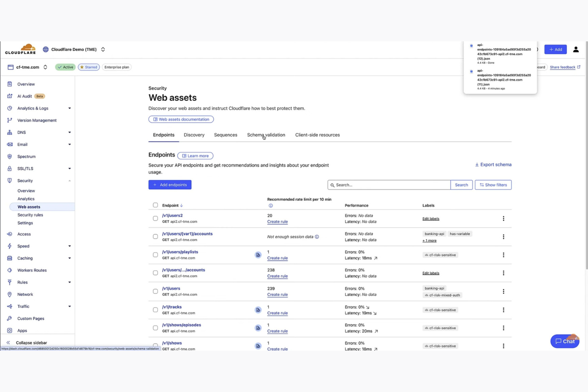Open the Apps sidebar item
The width and height of the screenshot is (588, 392).
point(22,330)
